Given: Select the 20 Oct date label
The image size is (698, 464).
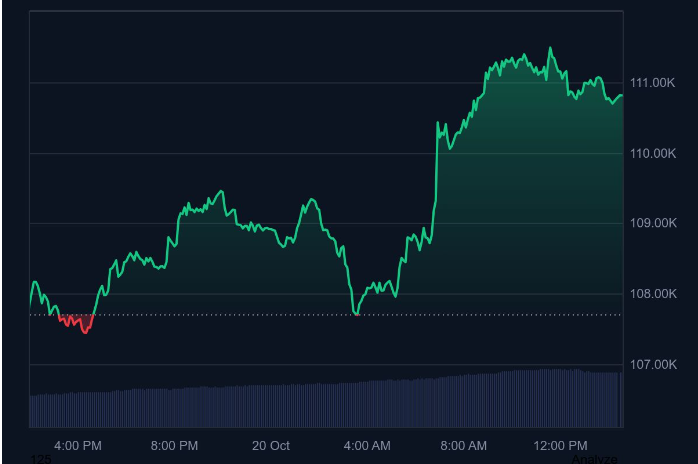Looking at the screenshot, I should click(x=271, y=445).
